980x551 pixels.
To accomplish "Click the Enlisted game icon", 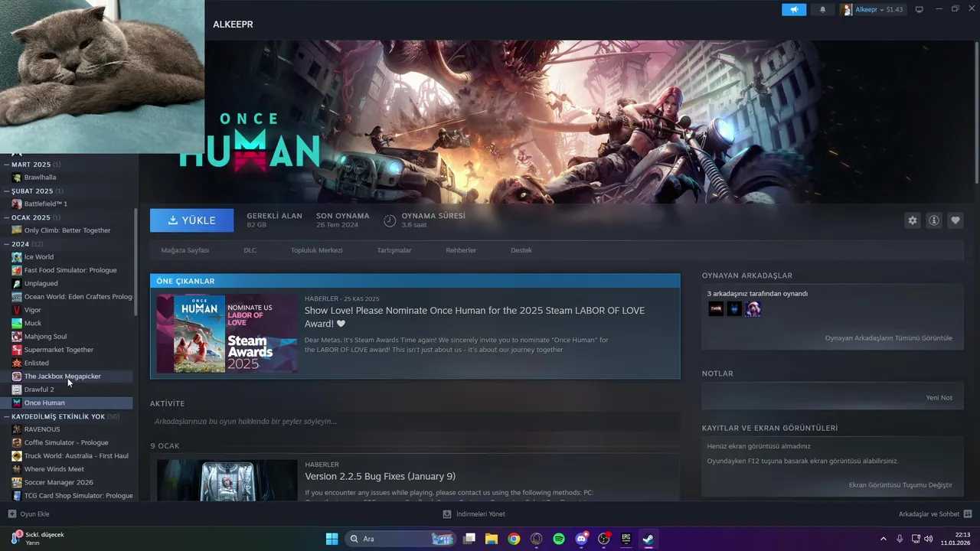I will pyautogui.click(x=17, y=363).
